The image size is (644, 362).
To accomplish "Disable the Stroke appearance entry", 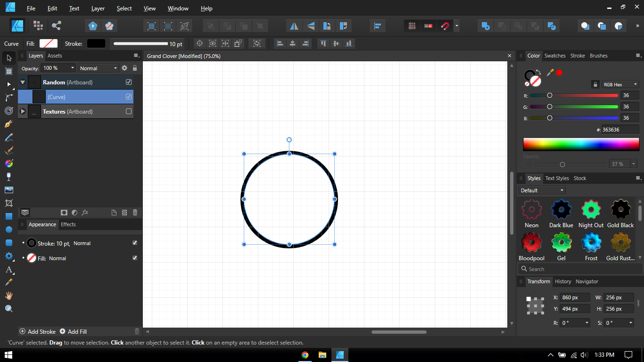I will click(135, 243).
